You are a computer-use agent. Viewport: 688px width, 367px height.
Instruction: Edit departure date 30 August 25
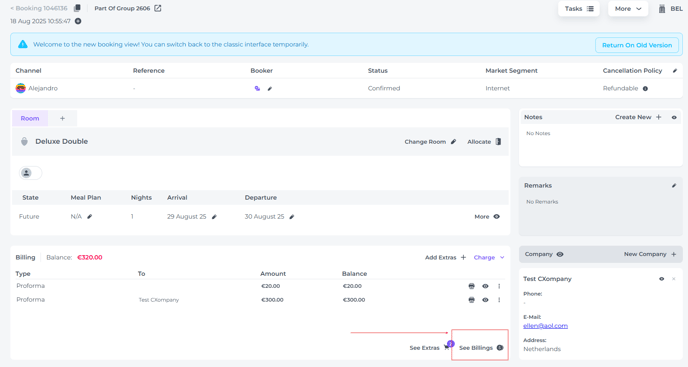(292, 217)
